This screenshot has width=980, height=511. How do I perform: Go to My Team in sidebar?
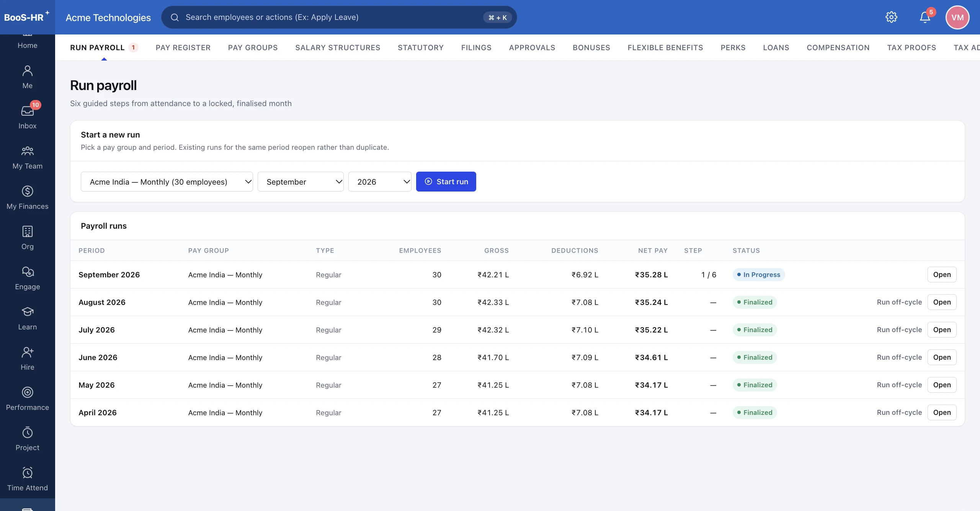point(27,158)
